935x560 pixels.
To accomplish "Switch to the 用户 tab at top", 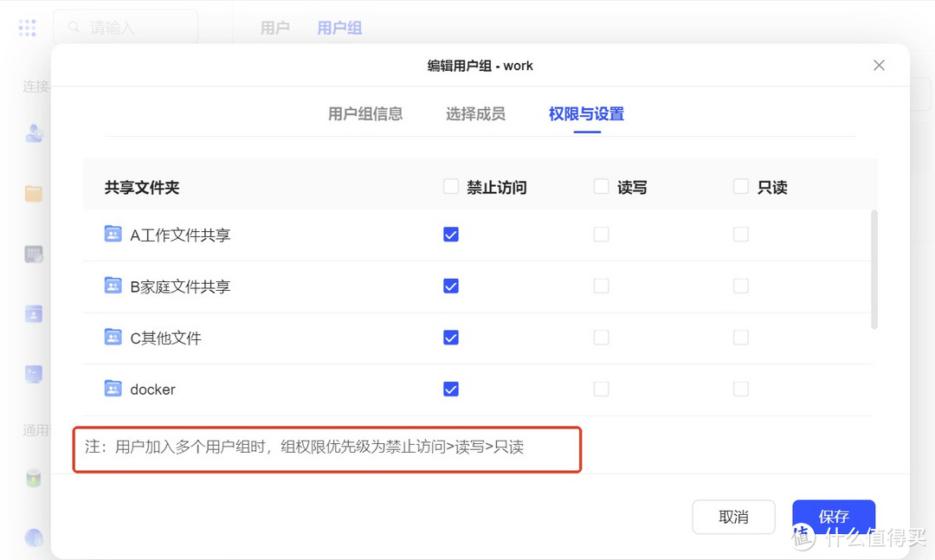I will click(274, 27).
